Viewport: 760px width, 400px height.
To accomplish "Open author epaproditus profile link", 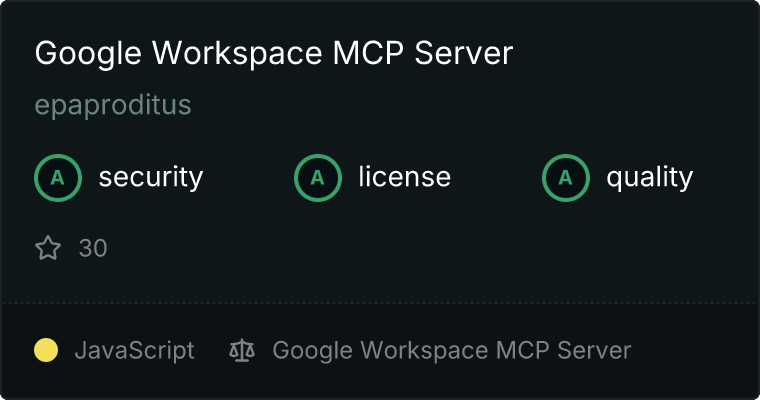I will [113, 105].
